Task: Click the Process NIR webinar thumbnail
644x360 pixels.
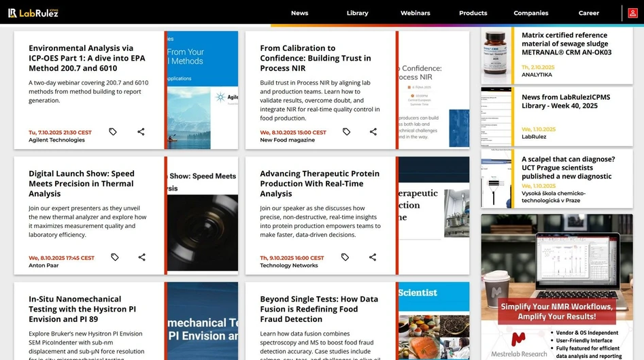Action: pyautogui.click(x=434, y=90)
